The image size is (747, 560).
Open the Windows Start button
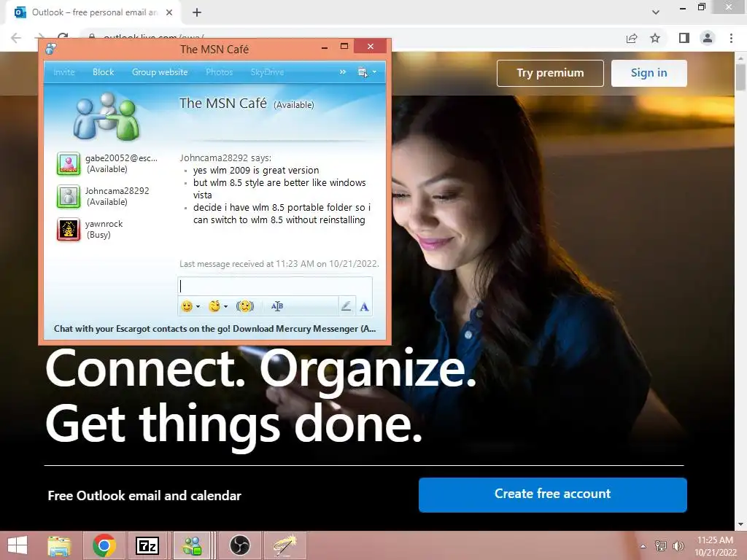pos(18,545)
